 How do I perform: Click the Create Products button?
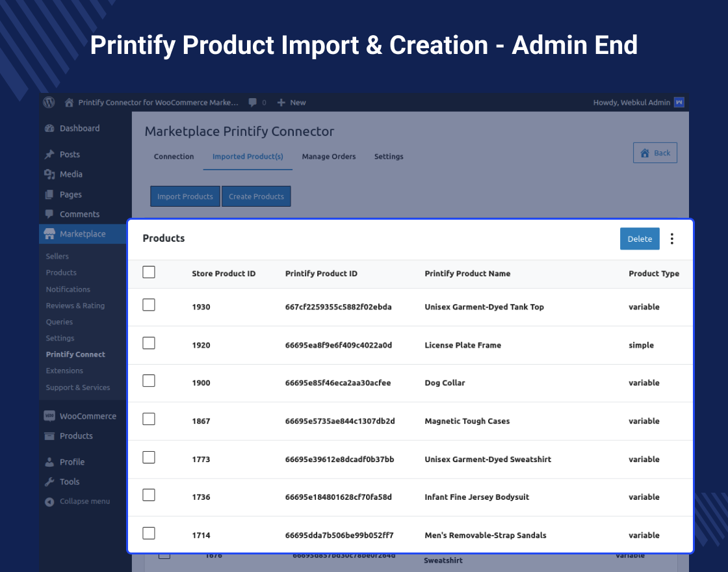[256, 196]
